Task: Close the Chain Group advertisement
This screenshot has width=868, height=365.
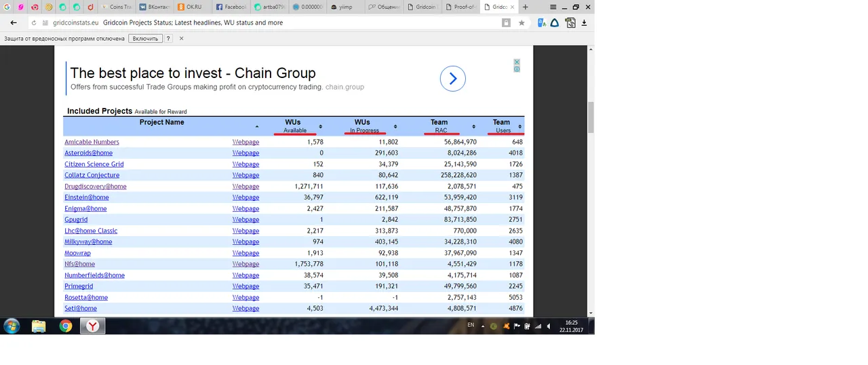Action: [x=517, y=62]
